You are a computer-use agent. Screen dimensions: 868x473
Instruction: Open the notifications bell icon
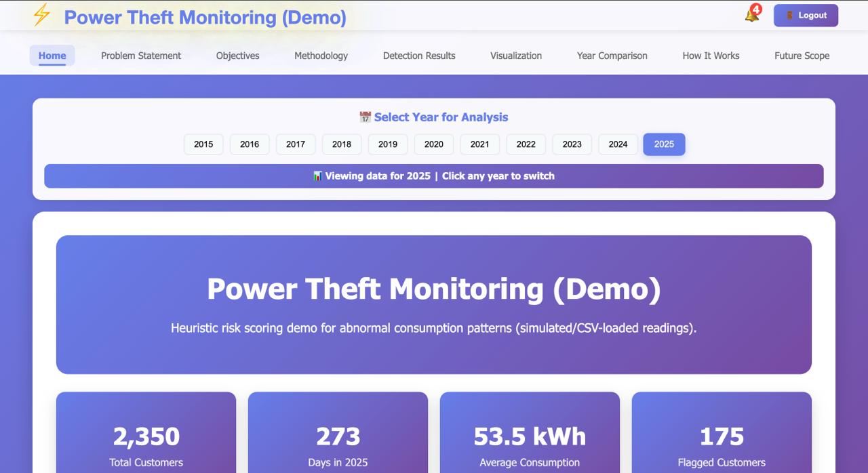pos(752,14)
